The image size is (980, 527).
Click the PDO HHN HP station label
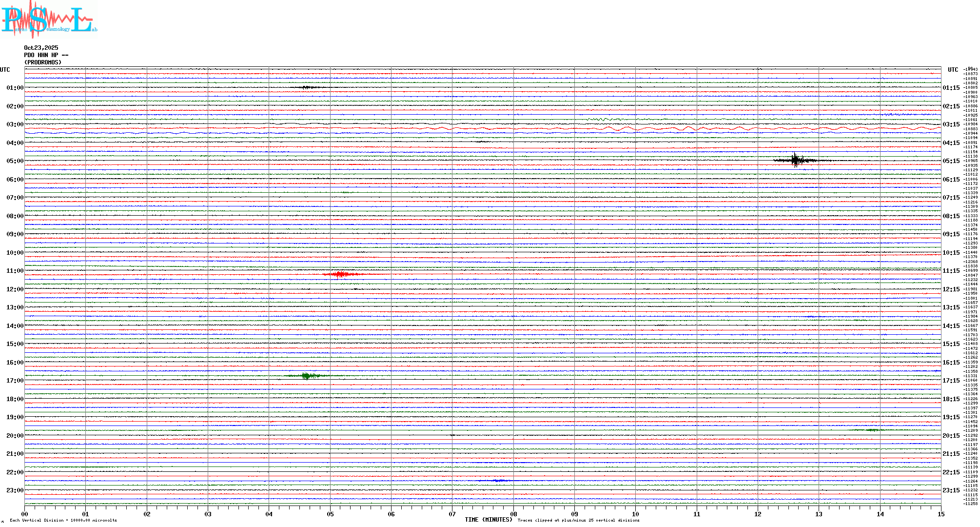point(46,55)
